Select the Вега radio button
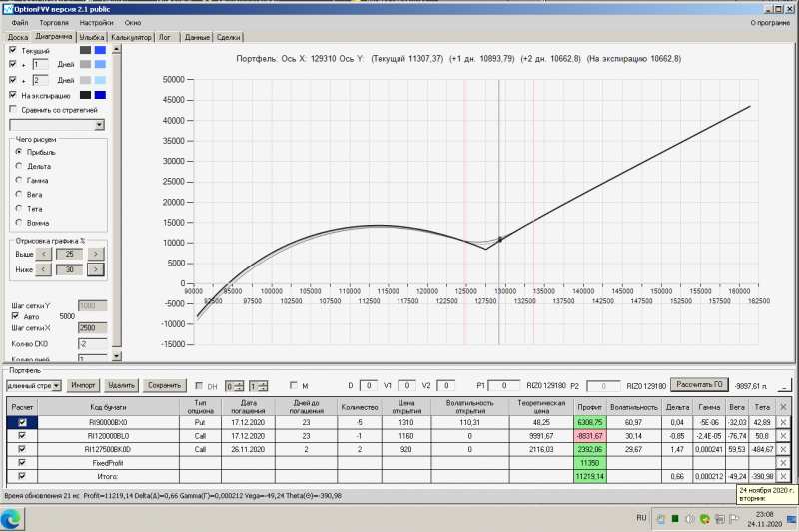Viewport: 799px width, 532px height. coord(19,194)
